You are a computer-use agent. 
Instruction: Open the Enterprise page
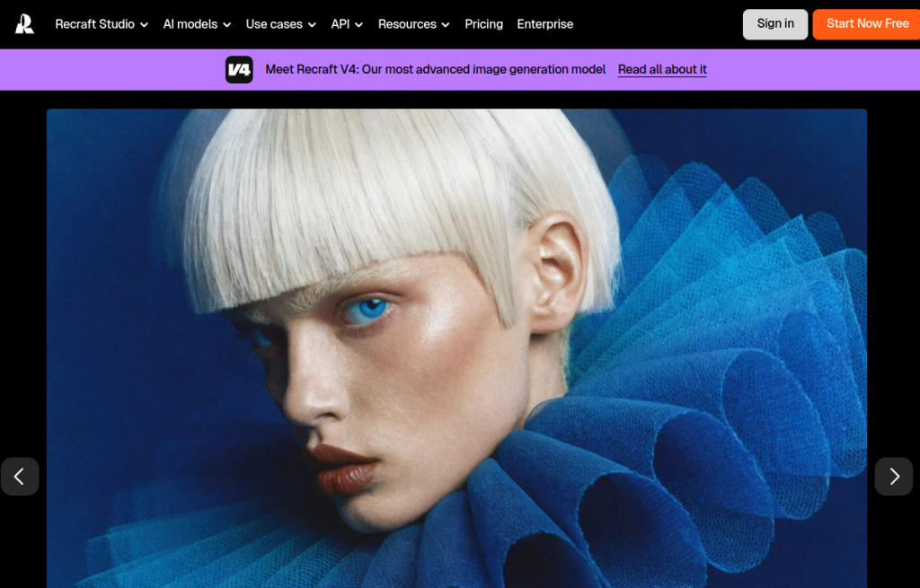pos(544,24)
